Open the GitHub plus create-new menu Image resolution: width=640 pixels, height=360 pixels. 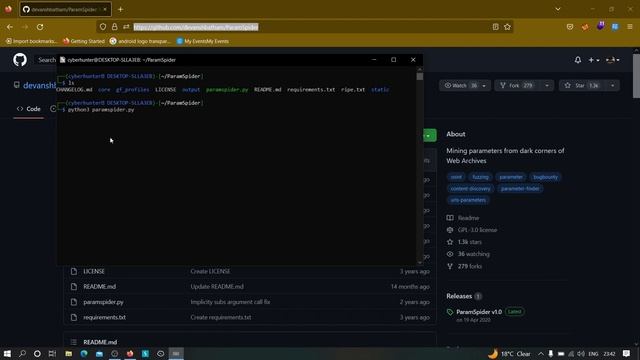point(593,60)
